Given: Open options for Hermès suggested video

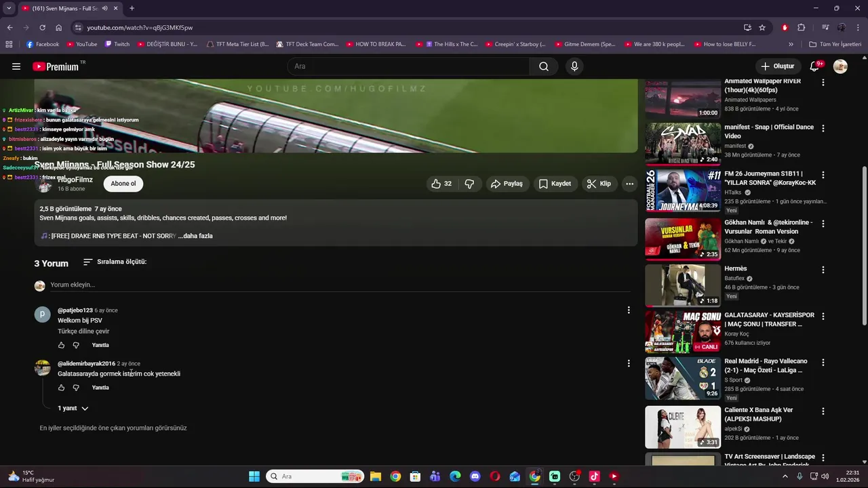Looking at the screenshot, I should tap(823, 270).
